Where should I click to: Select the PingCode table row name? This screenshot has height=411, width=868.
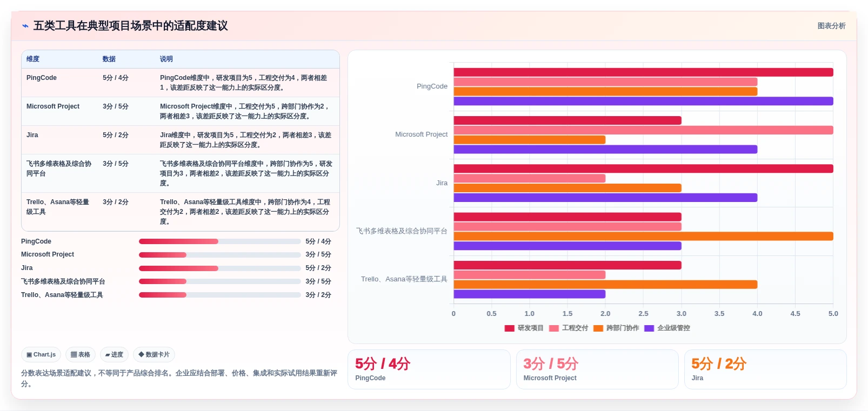click(42, 78)
